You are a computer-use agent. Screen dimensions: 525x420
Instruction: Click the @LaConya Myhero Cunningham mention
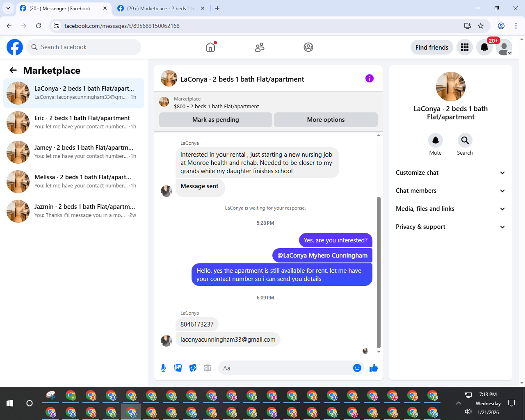322,255
